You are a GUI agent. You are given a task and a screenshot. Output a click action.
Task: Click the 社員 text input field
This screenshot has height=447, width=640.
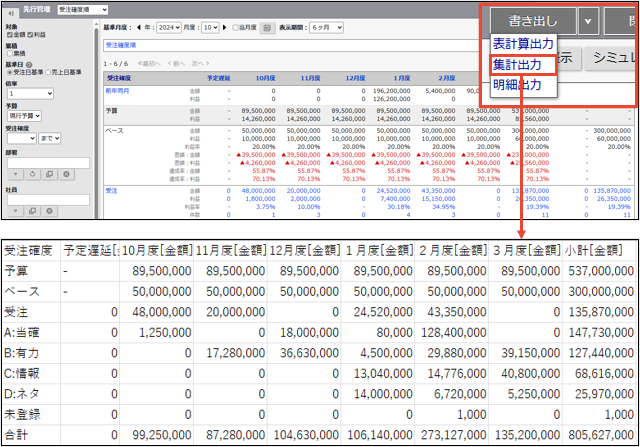point(48,200)
